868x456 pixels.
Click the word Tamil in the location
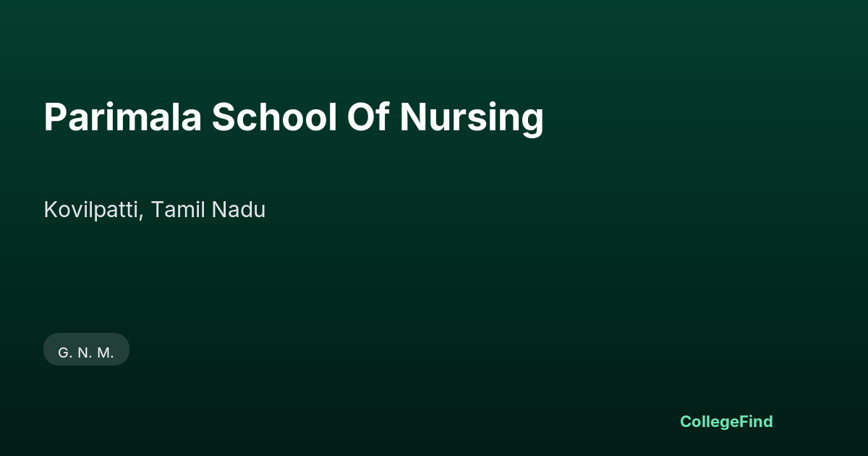tap(178, 210)
